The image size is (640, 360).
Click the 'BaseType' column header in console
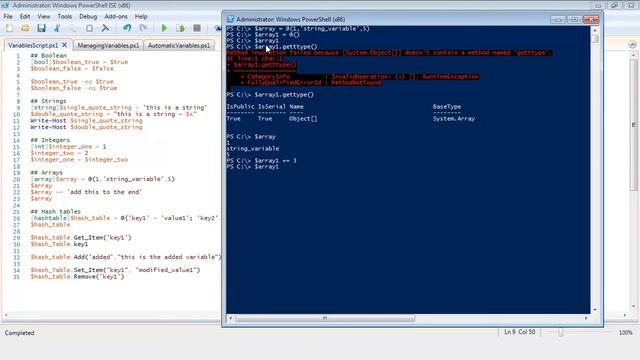(447, 107)
